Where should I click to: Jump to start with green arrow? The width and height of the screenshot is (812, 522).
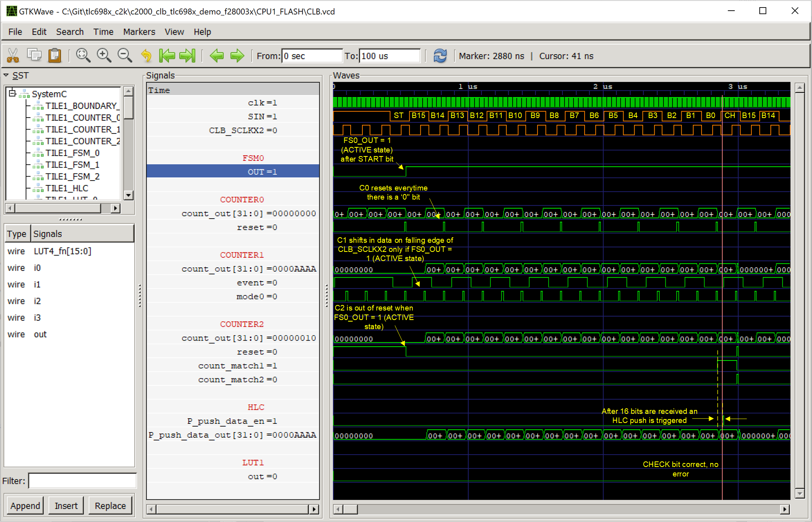point(167,55)
